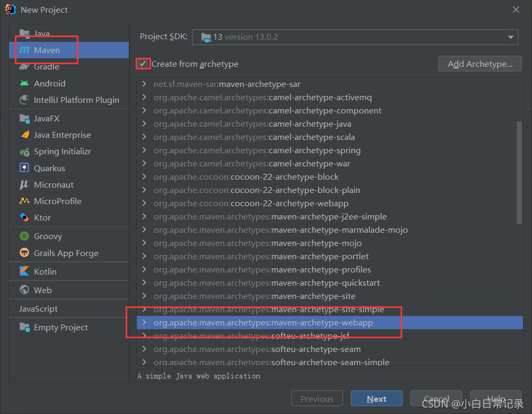Viewport: 532px width, 414px height.
Task: Expand camel-archetype-scala node
Action: pos(144,137)
